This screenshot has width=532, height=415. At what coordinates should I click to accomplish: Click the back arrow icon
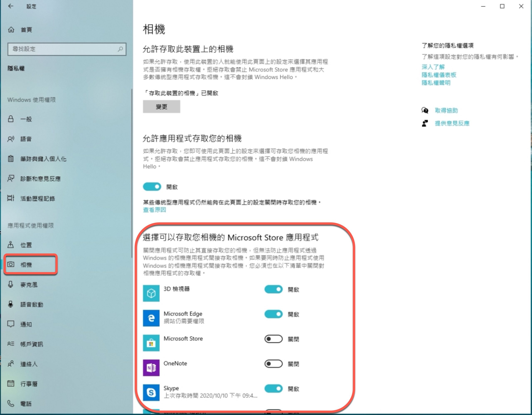10,6
